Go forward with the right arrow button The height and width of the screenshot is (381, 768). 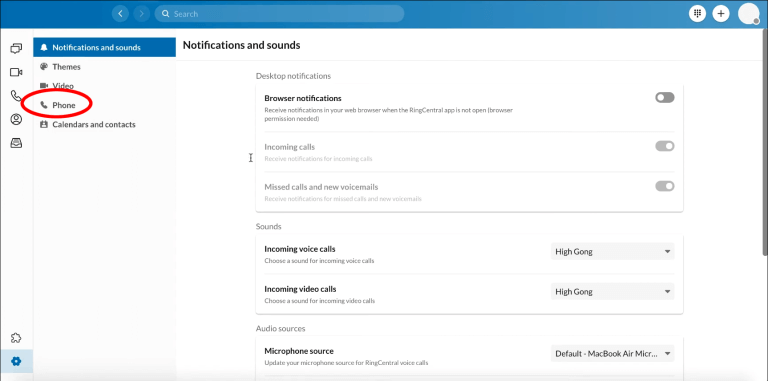[142, 14]
